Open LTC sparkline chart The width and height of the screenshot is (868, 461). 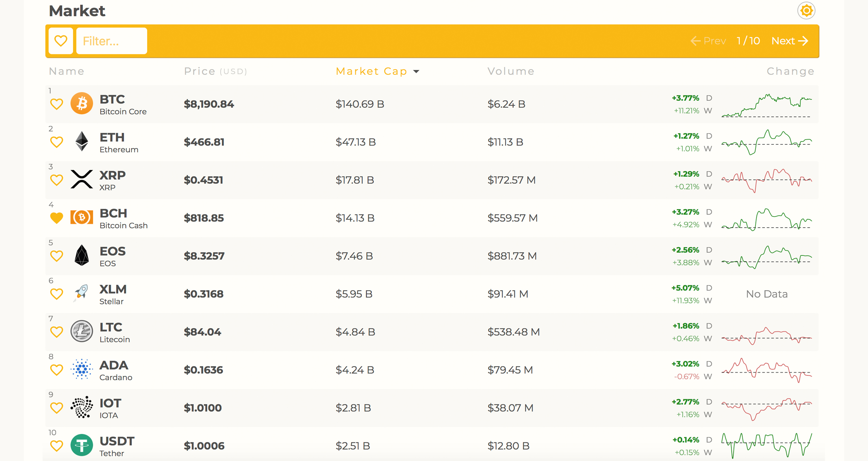(767, 336)
